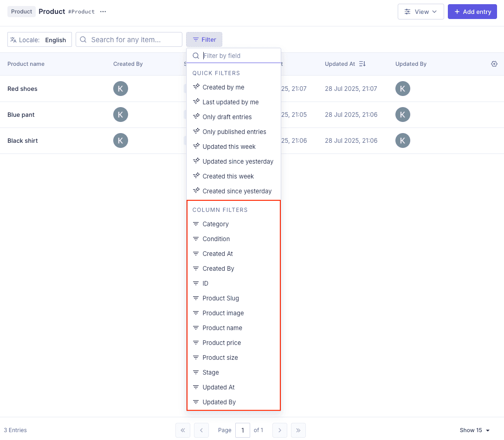This screenshot has width=504, height=440.
Task: Click the Product breadcrumb label
Action: pos(21,11)
